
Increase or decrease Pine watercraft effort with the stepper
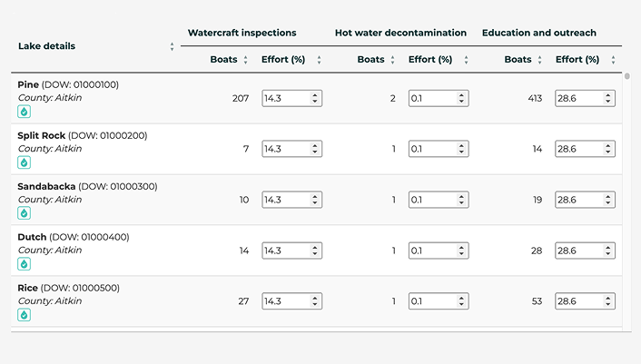315,98
